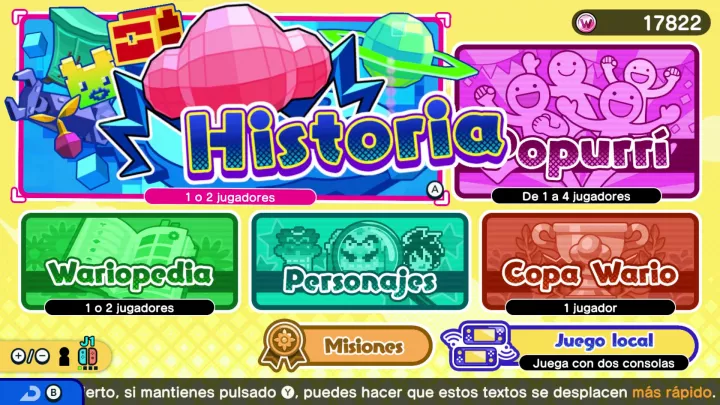Click the player silhouette icon
Screen dimensions: 720x405
coord(64,356)
